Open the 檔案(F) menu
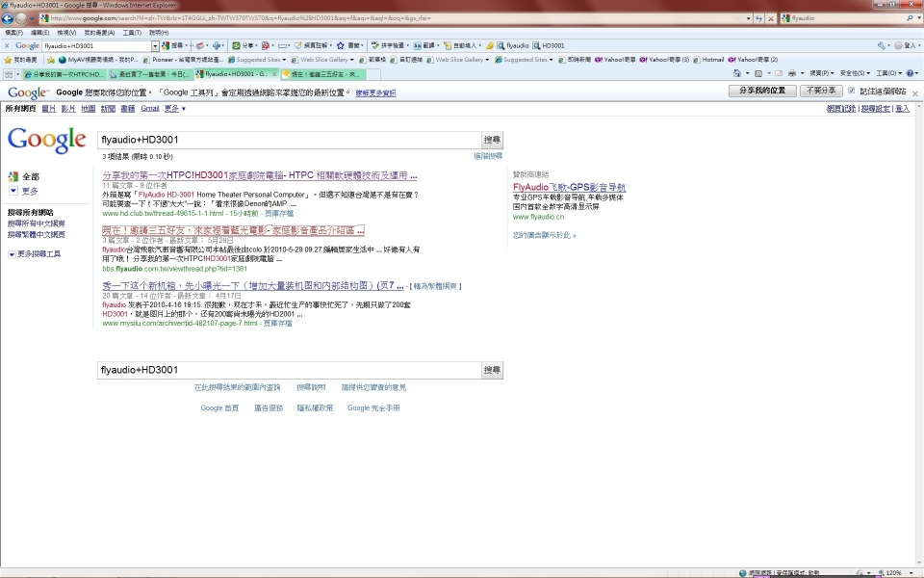The width and height of the screenshot is (924, 578). coord(13,33)
